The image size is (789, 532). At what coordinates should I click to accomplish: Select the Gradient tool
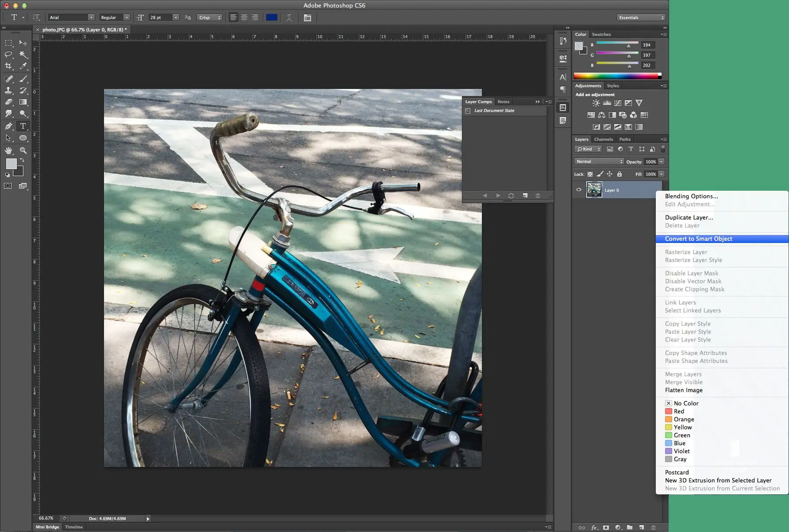coord(23,102)
